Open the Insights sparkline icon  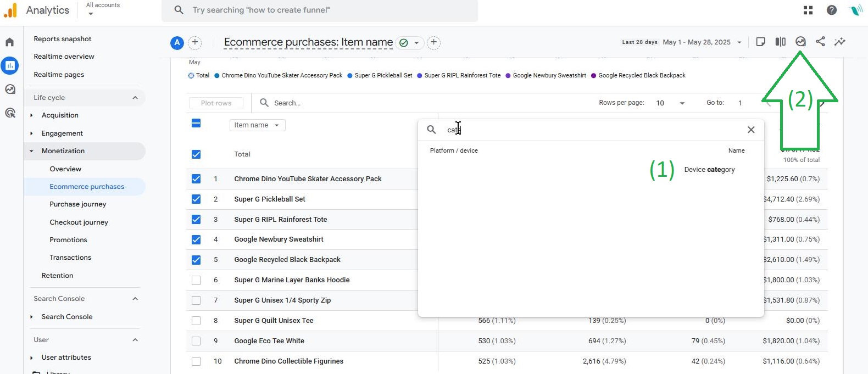click(840, 42)
